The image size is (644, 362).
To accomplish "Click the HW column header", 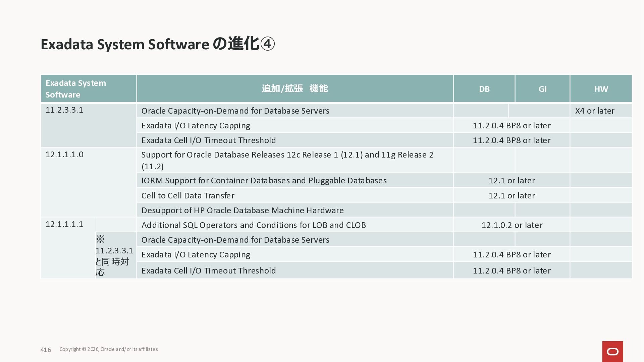I will point(601,89).
